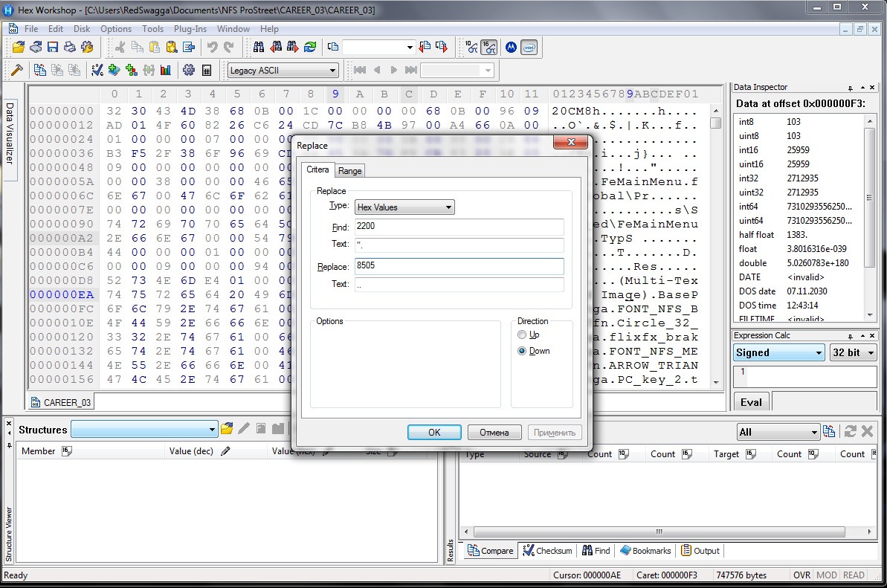Toggle the hexadecimal (16) view button

(489, 48)
